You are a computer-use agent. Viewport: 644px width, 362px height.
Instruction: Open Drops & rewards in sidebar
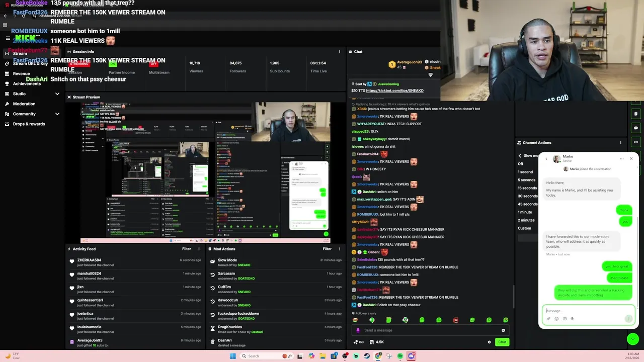click(29, 124)
